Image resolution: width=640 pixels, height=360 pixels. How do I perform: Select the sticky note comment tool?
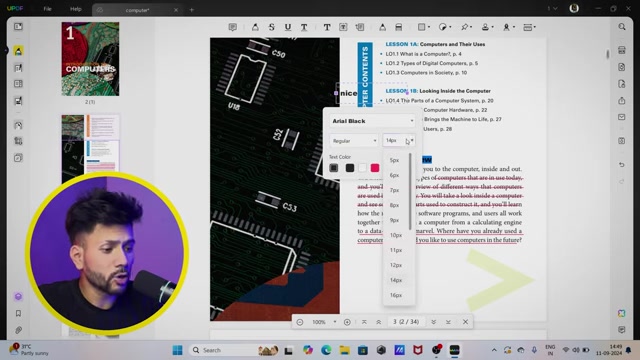(233, 27)
